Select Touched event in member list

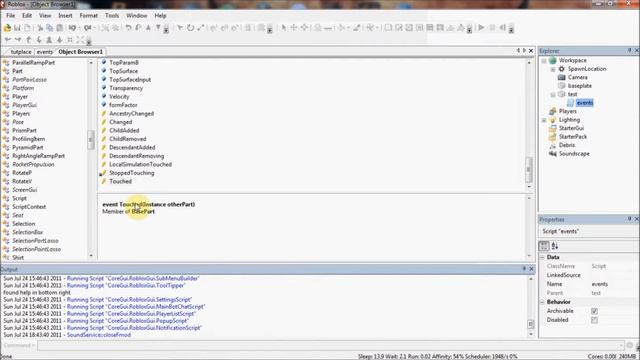120,182
